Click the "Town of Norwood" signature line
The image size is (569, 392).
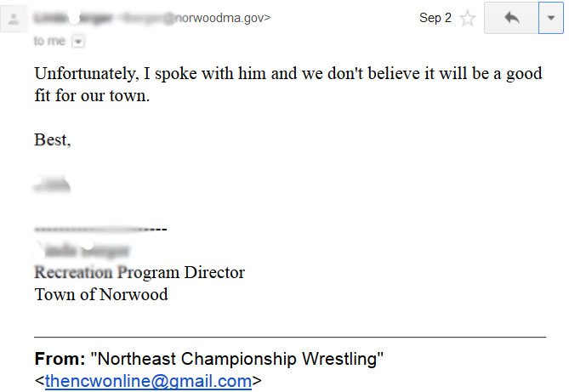point(101,295)
